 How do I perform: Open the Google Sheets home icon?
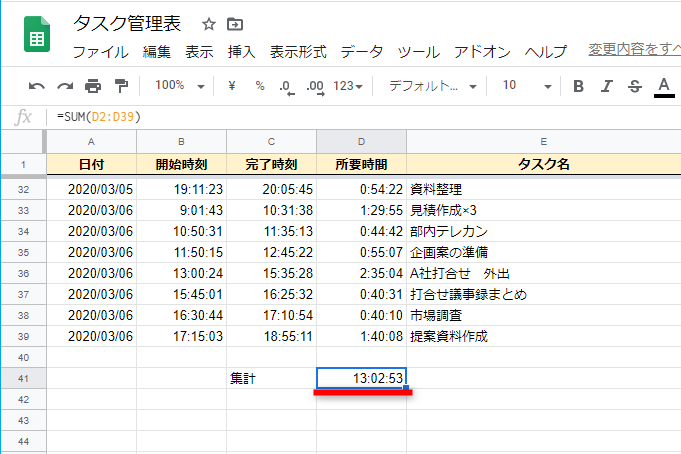coord(37,34)
